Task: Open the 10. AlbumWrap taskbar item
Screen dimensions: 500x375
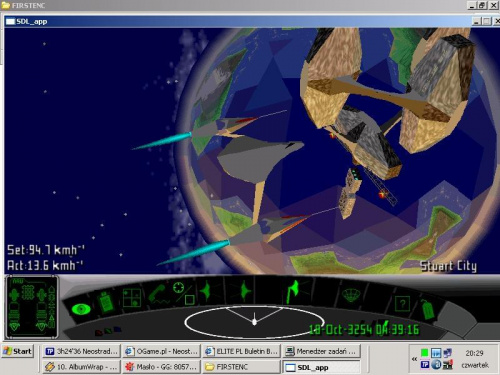Action: [x=81, y=367]
